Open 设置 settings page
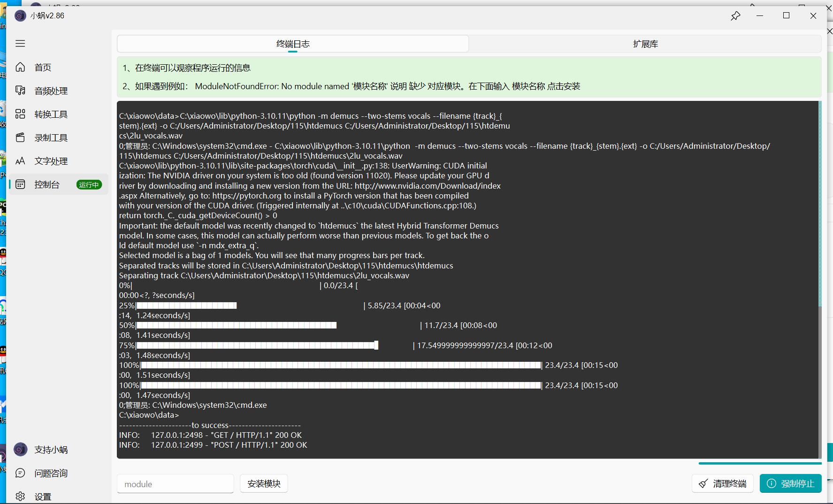 point(43,496)
